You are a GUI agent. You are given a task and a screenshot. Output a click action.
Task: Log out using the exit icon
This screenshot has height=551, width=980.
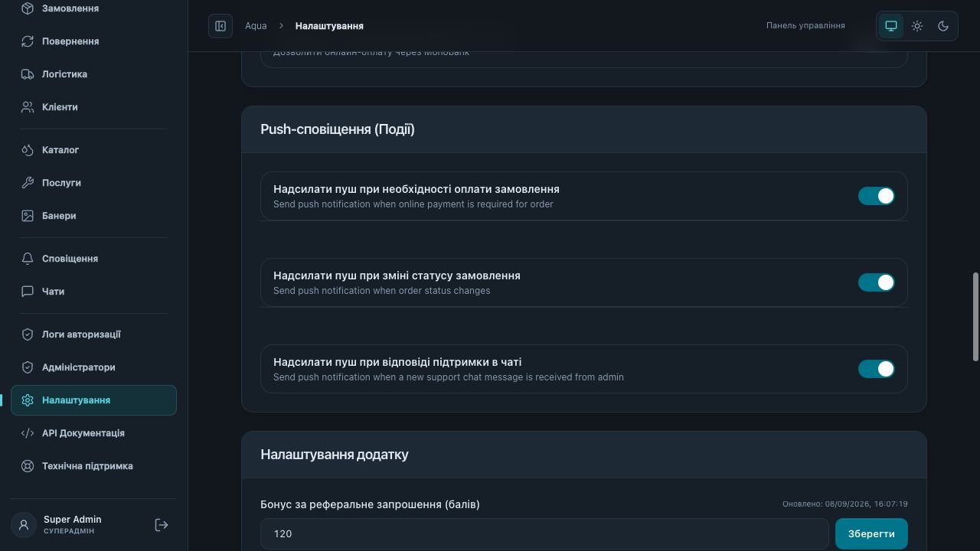point(162,525)
